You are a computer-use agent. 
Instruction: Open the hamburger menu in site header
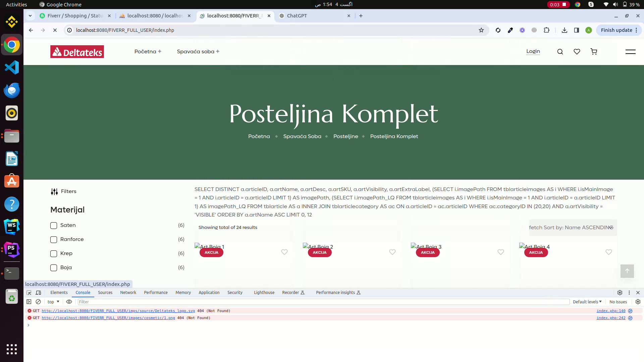point(630,52)
